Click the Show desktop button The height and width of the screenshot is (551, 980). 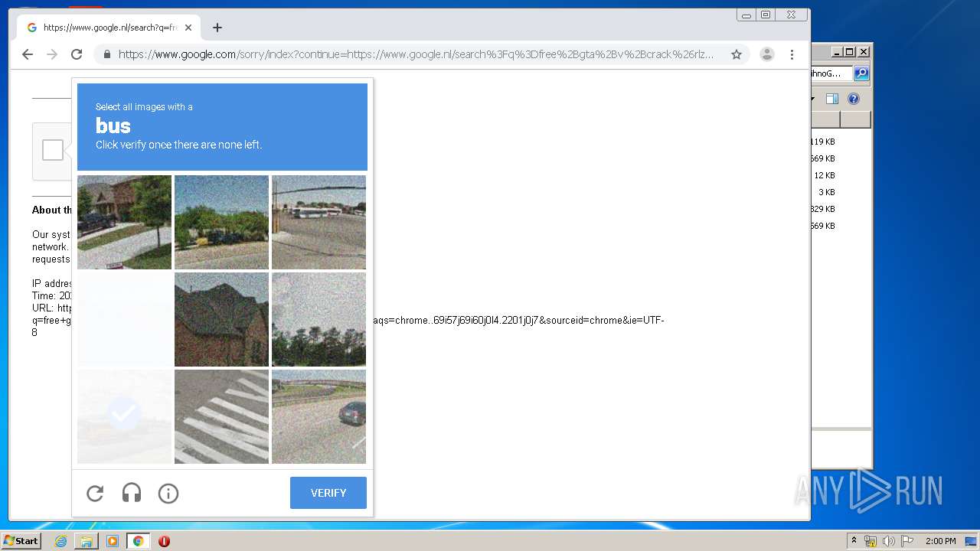[971, 541]
